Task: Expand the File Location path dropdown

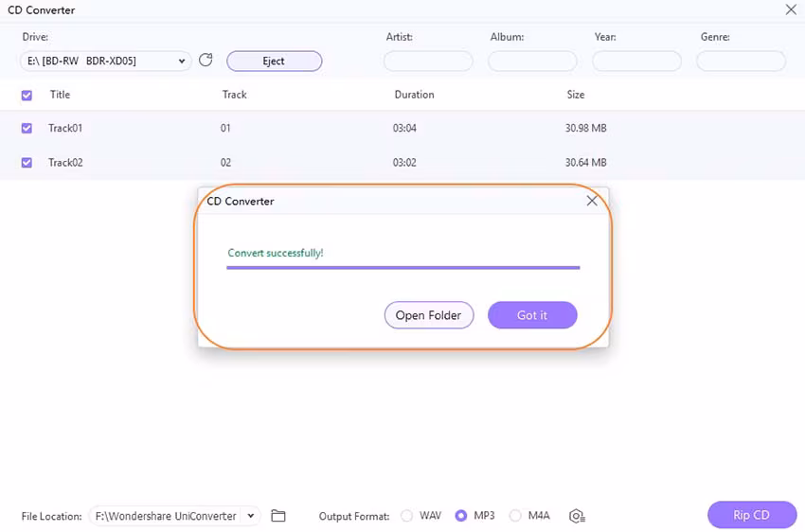Action: click(250, 516)
